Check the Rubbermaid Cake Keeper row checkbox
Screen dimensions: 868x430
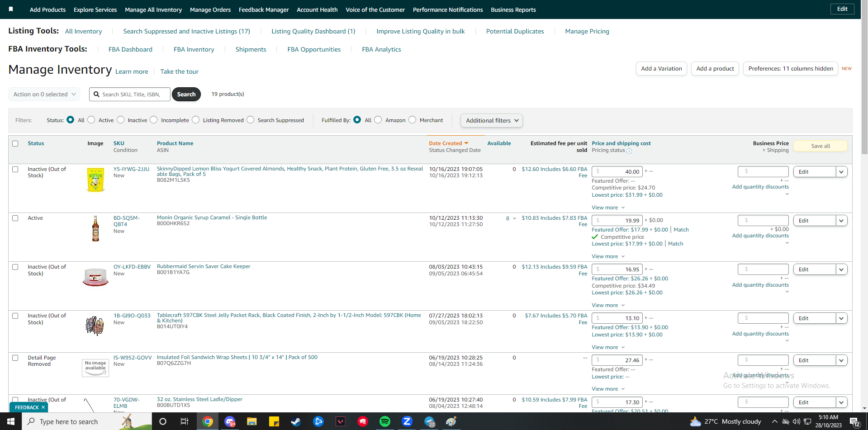[x=15, y=267]
